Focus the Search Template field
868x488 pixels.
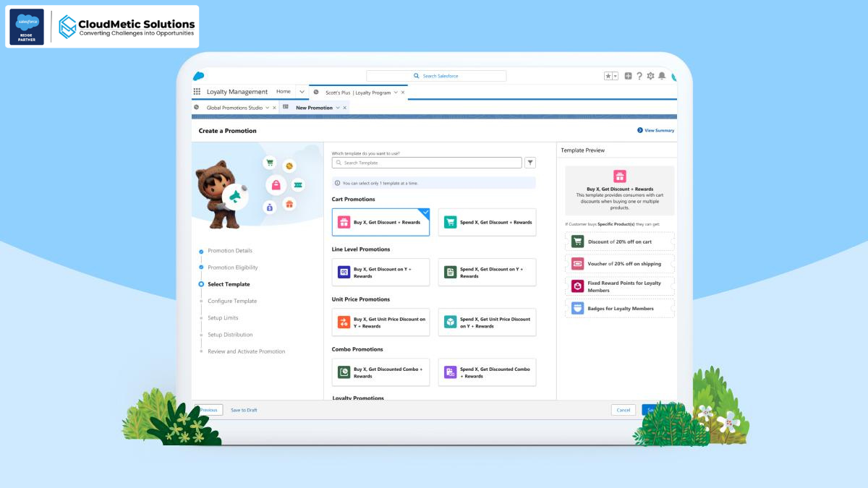click(x=427, y=163)
